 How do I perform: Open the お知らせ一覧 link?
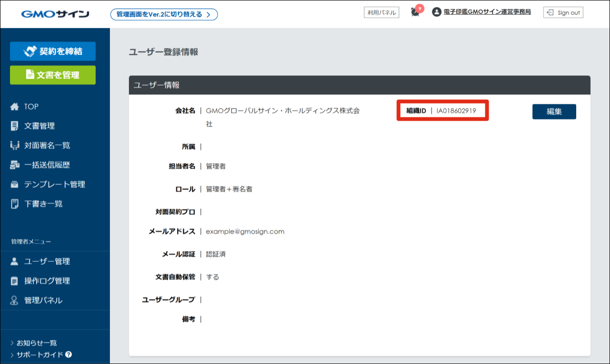point(37,343)
